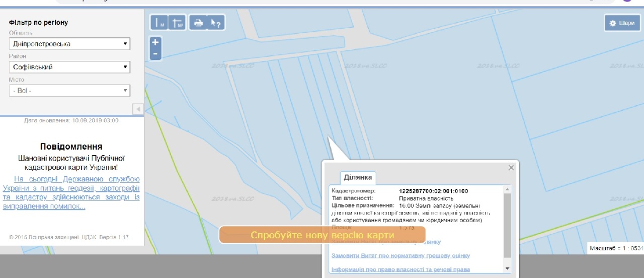Zoom out the map with minus
This screenshot has height=278, width=644.
click(155, 54)
